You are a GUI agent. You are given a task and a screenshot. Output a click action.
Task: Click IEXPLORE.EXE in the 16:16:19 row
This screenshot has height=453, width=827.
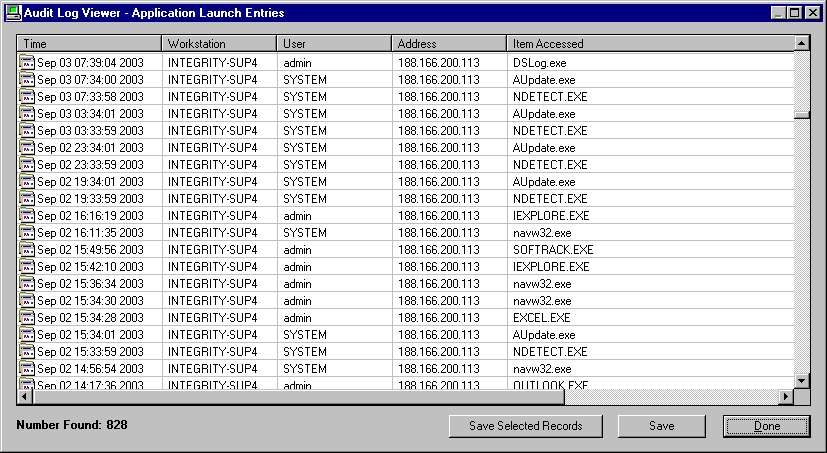[x=551, y=216]
